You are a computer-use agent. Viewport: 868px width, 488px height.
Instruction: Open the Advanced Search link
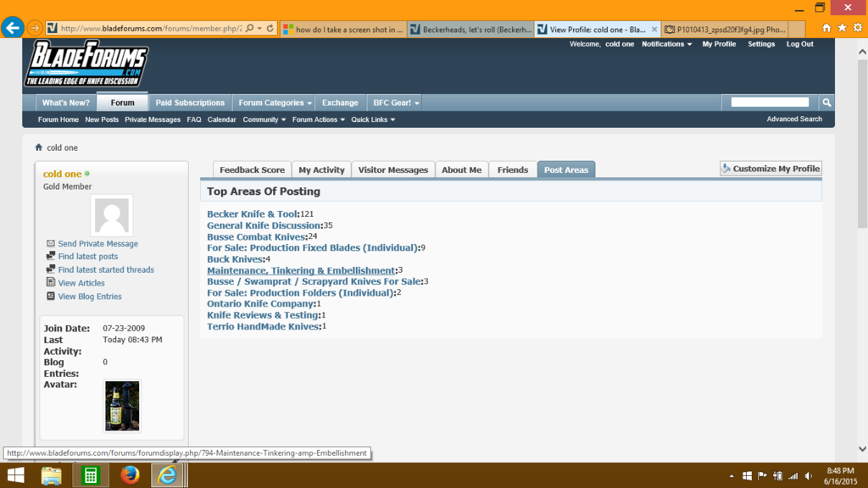pyautogui.click(x=793, y=119)
